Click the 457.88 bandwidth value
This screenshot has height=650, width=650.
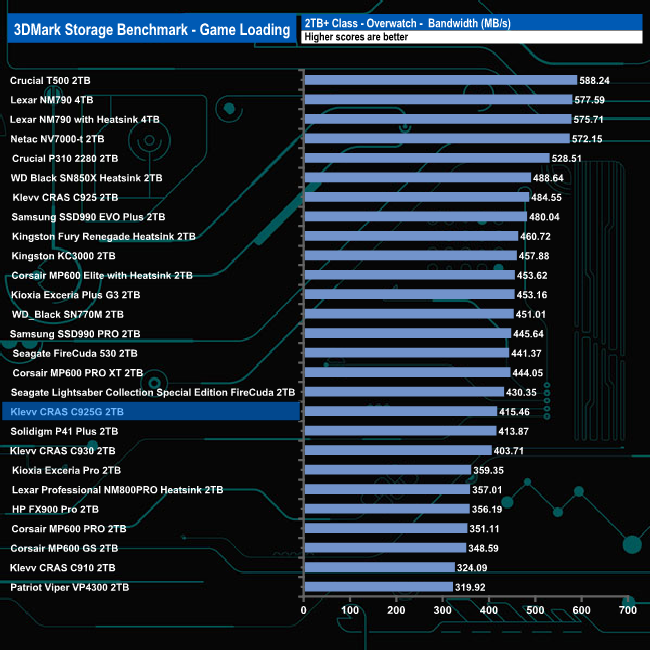pos(534,256)
